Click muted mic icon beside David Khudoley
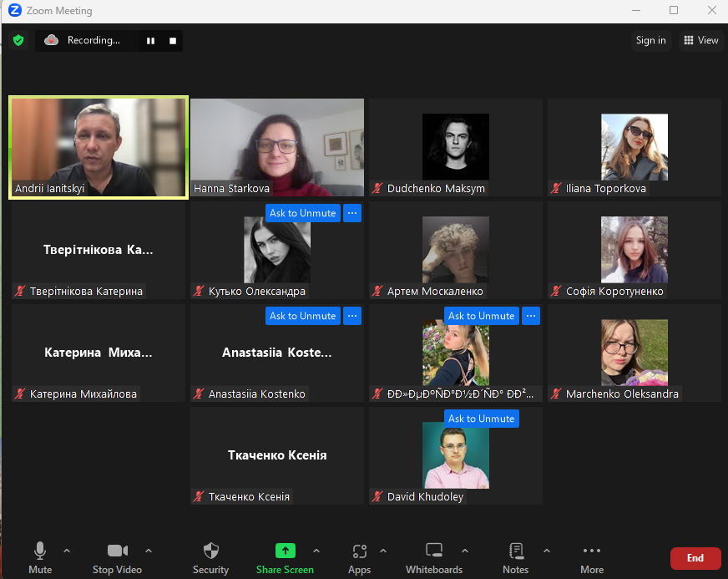Image resolution: width=728 pixels, height=579 pixels. click(x=377, y=496)
